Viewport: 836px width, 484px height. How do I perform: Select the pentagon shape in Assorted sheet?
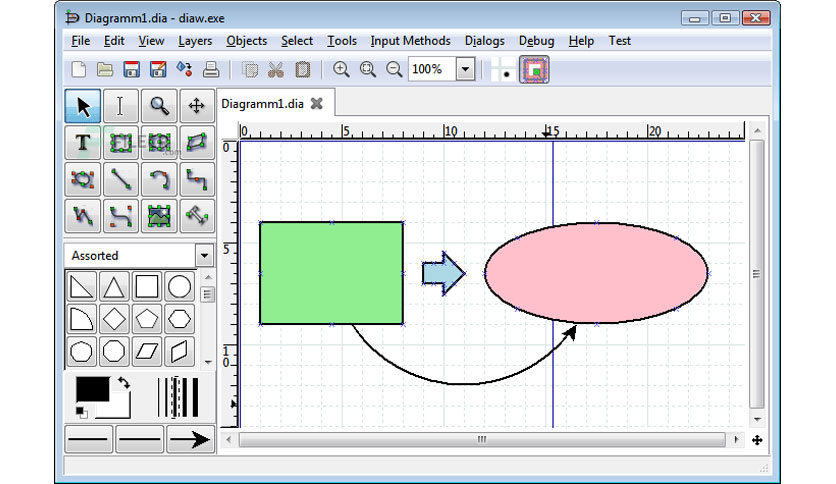click(147, 319)
